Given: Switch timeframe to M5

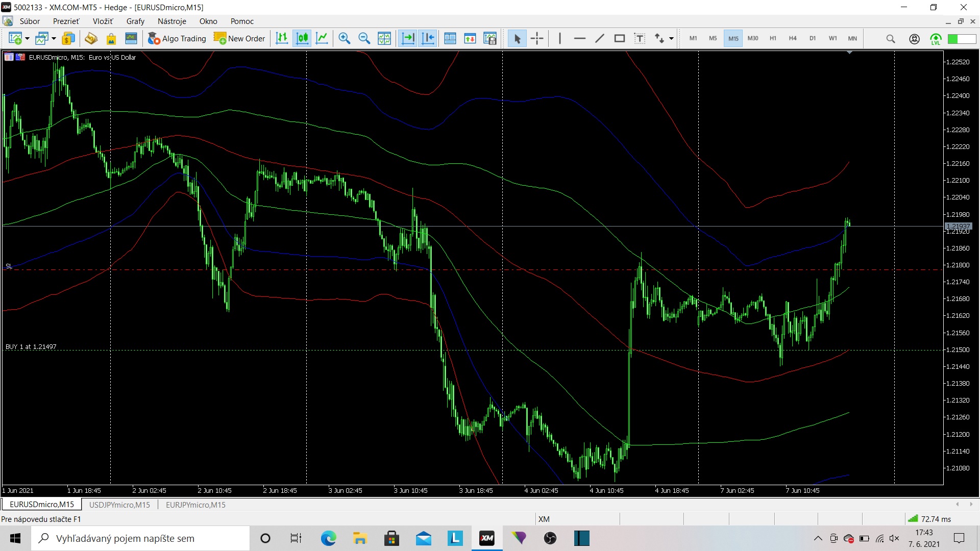Looking at the screenshot, I should (713, 38).
